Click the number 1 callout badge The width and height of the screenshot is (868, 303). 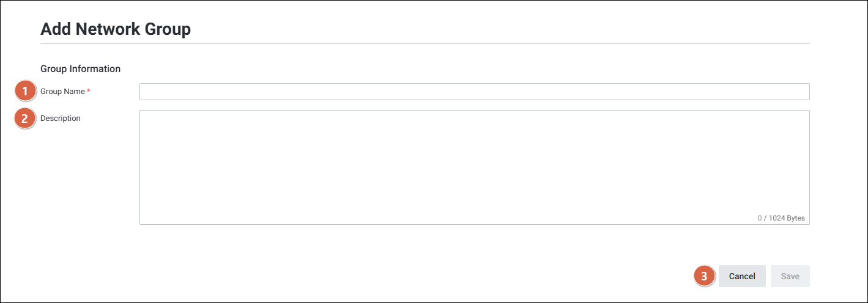pyautogui.click(x=24, y=92)
